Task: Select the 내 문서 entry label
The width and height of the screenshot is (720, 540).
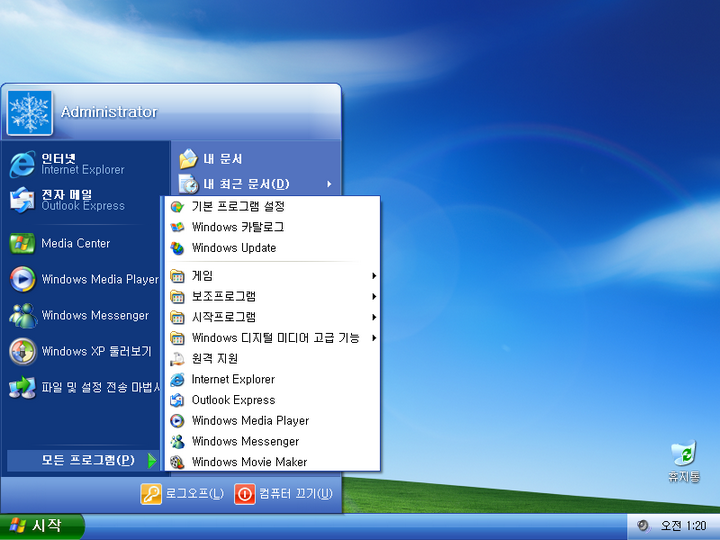Action: coord(222,159)
